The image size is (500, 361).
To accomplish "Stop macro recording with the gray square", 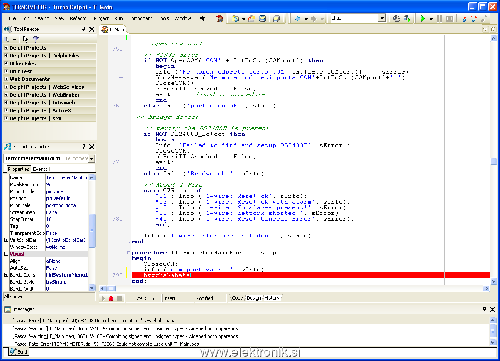I will (119, 298).
